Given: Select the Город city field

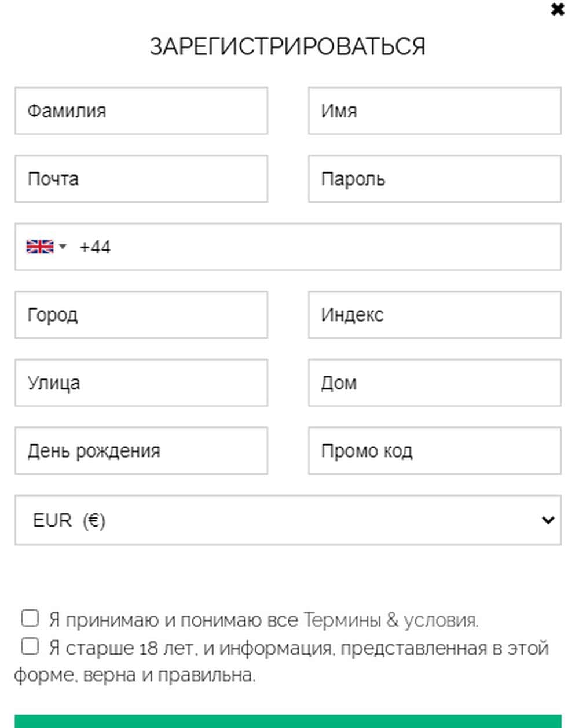Looking at the screenshot, I should [141, 315].
